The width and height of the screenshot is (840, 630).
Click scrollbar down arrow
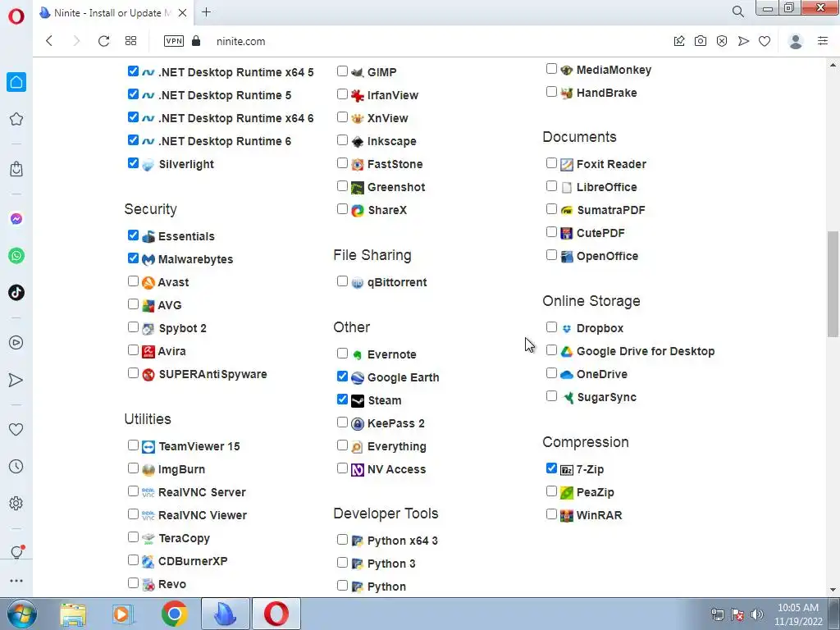pyautogui.click(x=833, y=590)
